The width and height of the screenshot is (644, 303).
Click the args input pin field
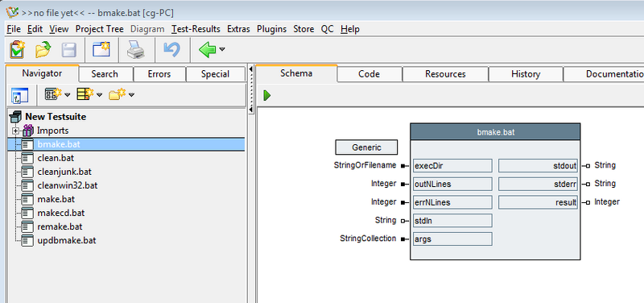tap(452, 239)
